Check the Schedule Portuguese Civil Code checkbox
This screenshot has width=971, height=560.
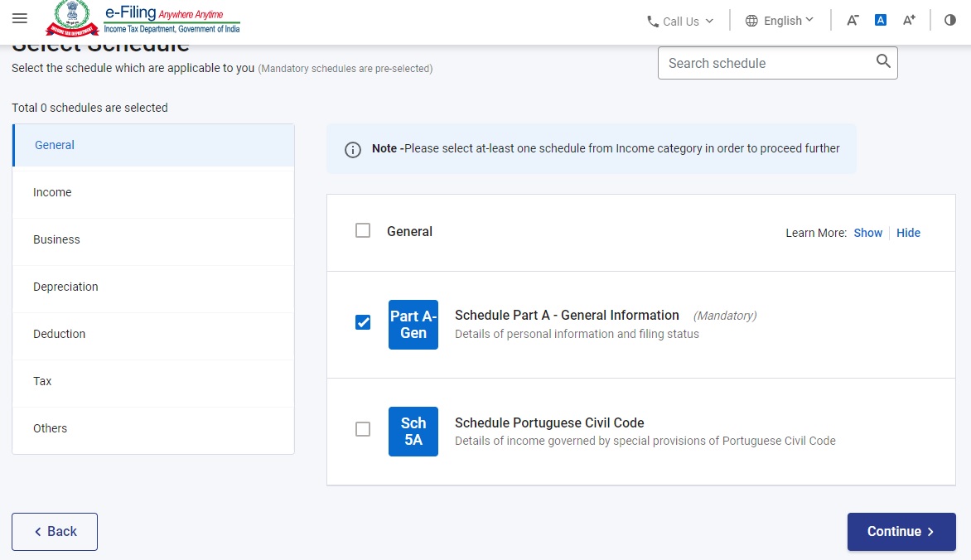(x=362, y=429)
